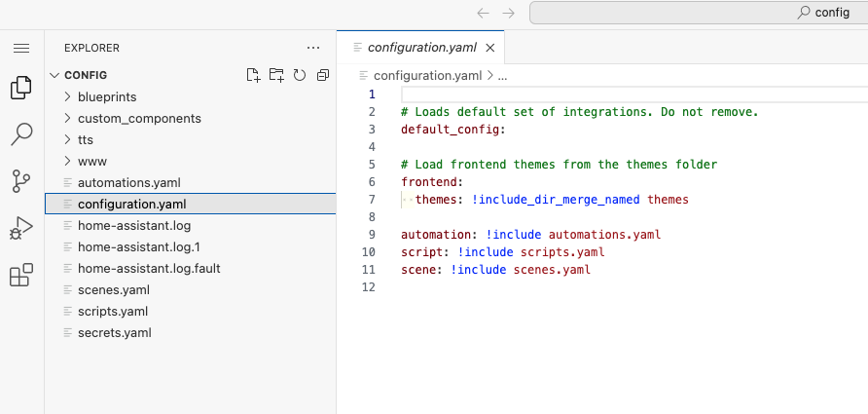Screen dimensions: 868x414
Task: Create a new file in CONFIG
Action: tap(253, 75)
